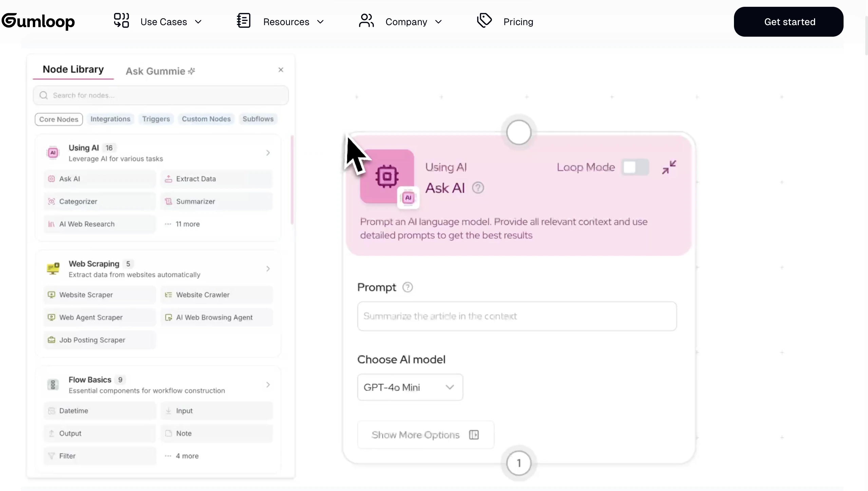Click the pink Ask AI chip icon
This screenshot has width=868, height=491.
coord(387,176)
